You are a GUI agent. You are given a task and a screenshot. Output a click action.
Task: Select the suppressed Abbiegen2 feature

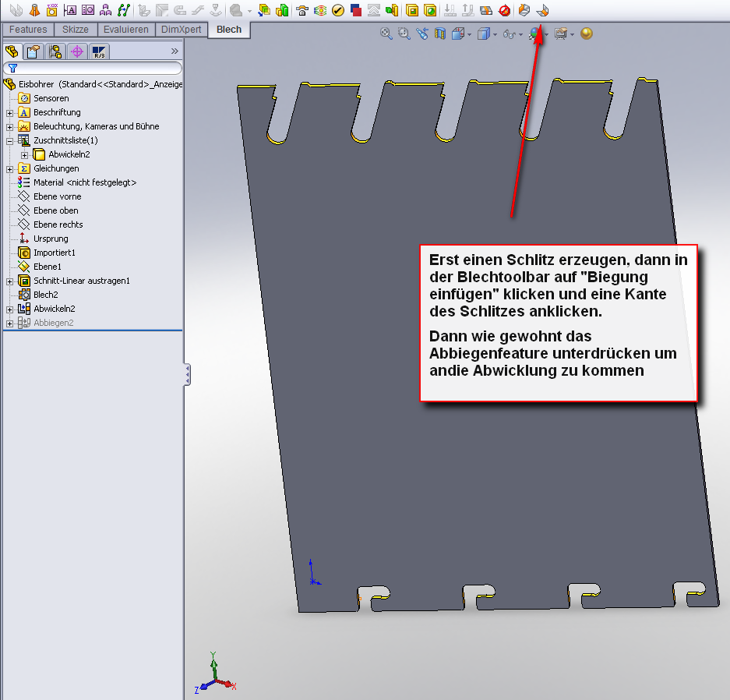[x=53, y=323]
